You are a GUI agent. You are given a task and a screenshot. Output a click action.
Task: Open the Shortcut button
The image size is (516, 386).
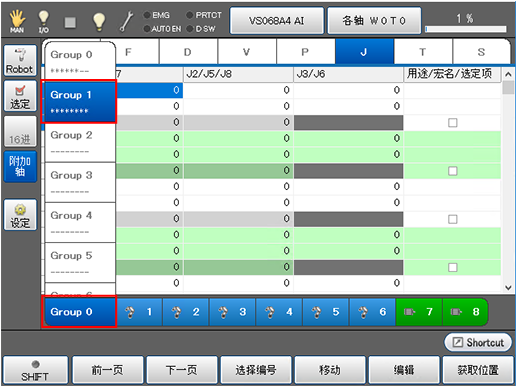coord(478,342)
